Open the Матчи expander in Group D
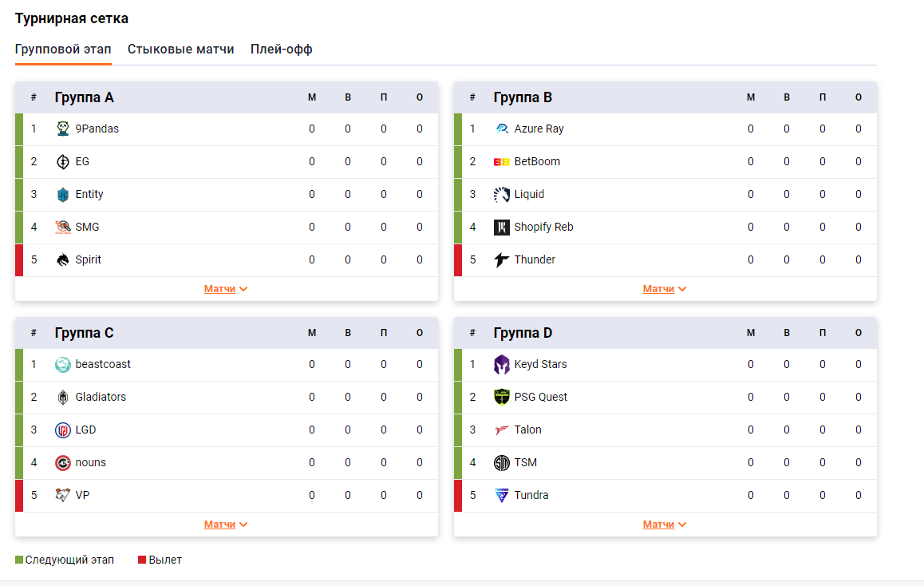The height and width of the screenshot is (586, 924). click(665, 525)
